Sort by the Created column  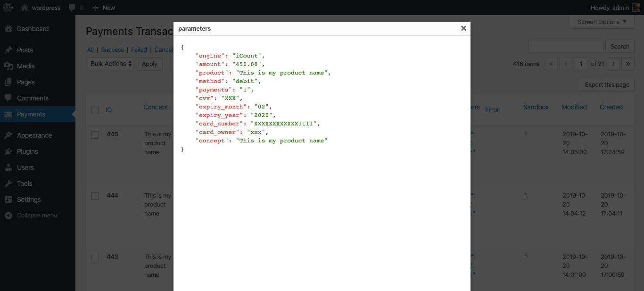click(611, 107)
